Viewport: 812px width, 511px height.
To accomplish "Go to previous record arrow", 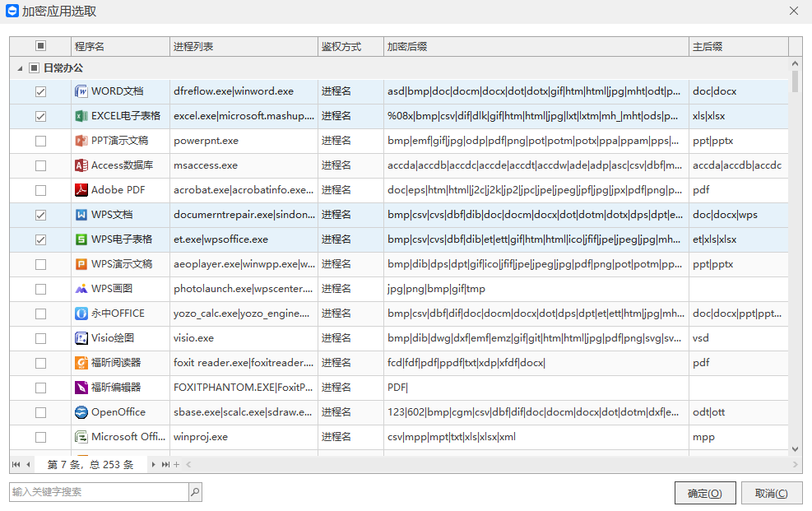I will 28,464.
